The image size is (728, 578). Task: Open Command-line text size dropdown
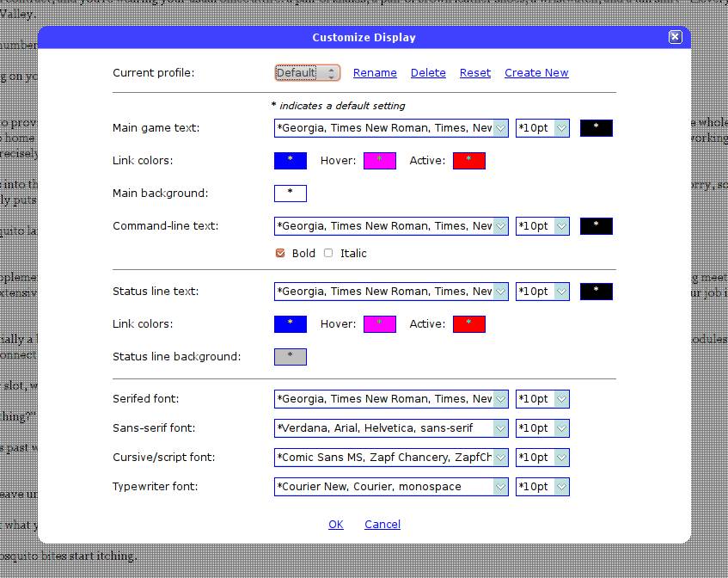pos(542,226)
